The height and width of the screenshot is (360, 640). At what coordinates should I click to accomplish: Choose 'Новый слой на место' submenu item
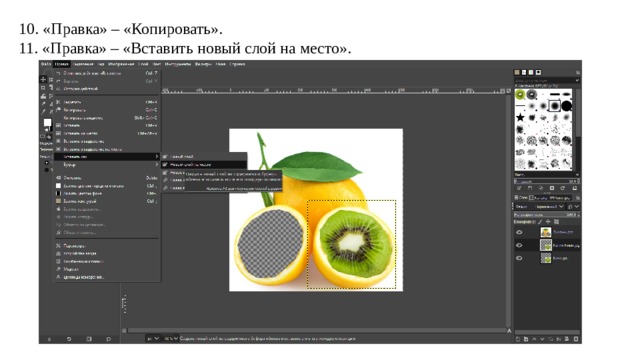pyautogui.click(x=204, y=164)
